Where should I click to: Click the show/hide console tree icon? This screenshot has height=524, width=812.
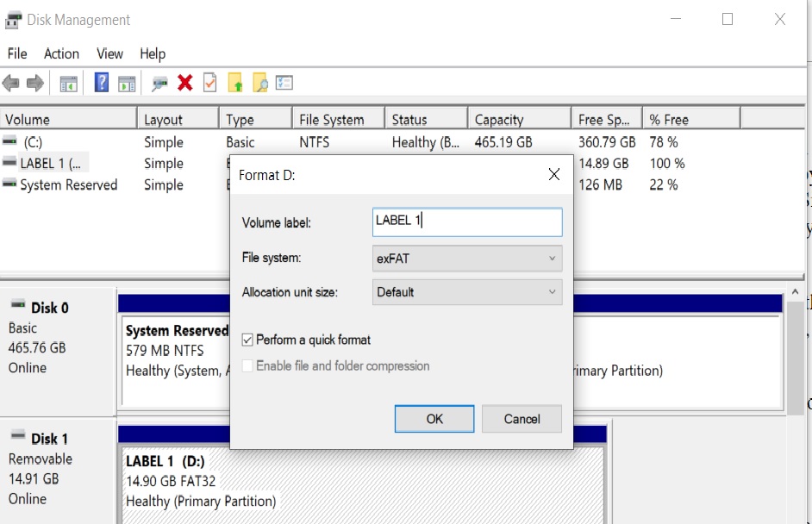[69, 83]
